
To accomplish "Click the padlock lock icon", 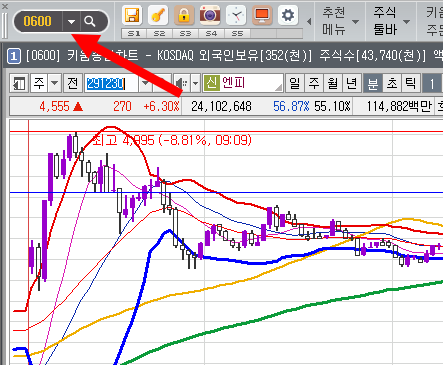I will pos(184,15).
